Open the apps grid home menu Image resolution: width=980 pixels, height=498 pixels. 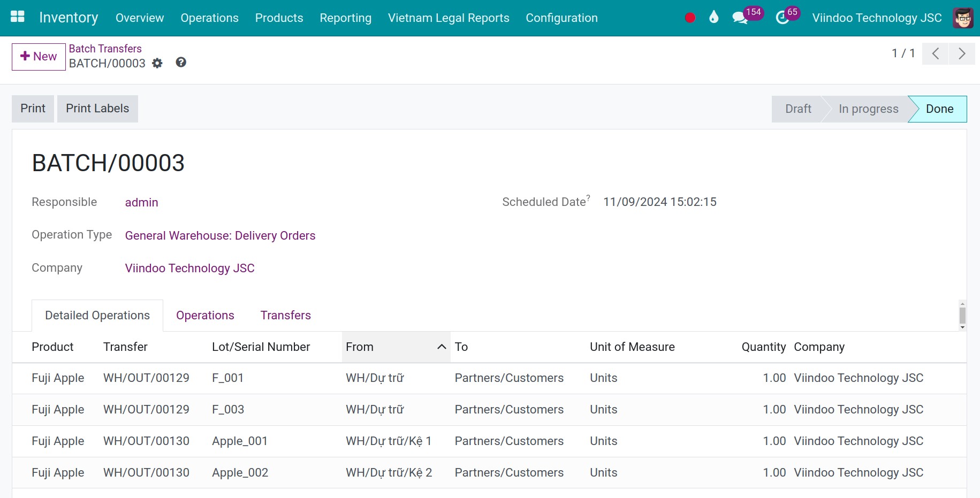pyautogui.click(x=18, y=17)
